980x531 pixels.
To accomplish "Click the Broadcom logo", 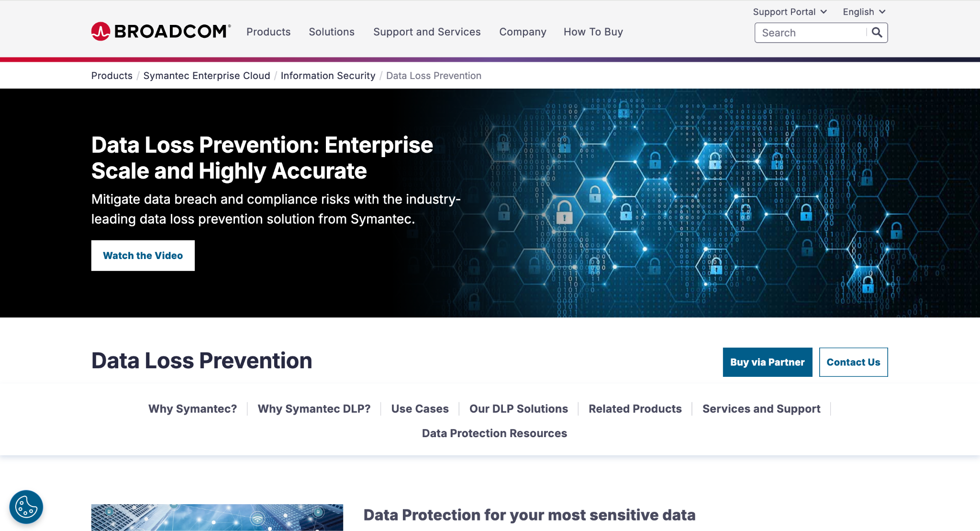I will point(161,32).
